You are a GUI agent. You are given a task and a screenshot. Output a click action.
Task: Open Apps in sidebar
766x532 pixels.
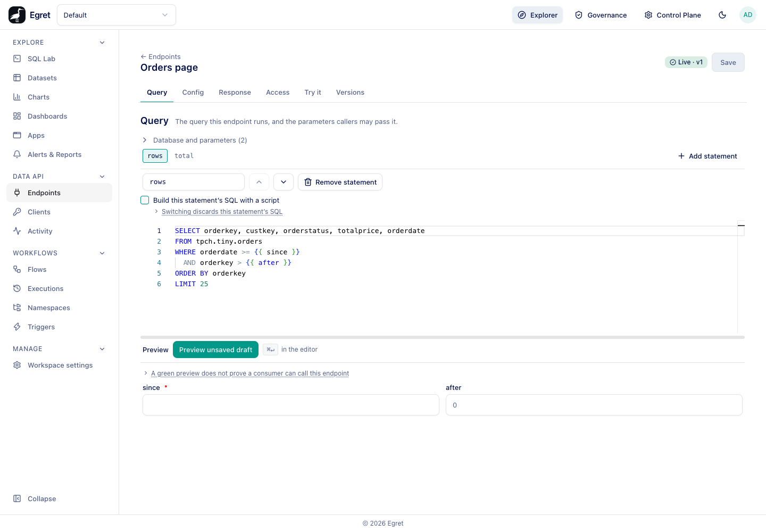coord(59,135)
